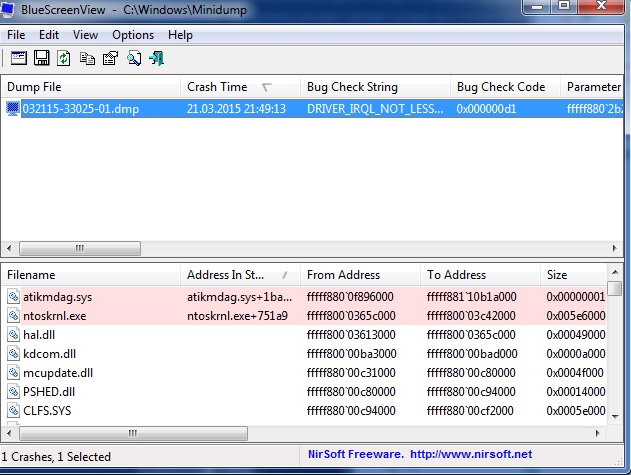This screenshot has height=475, width=631.
Task: Open the File menu
Action: coord(16,35)
